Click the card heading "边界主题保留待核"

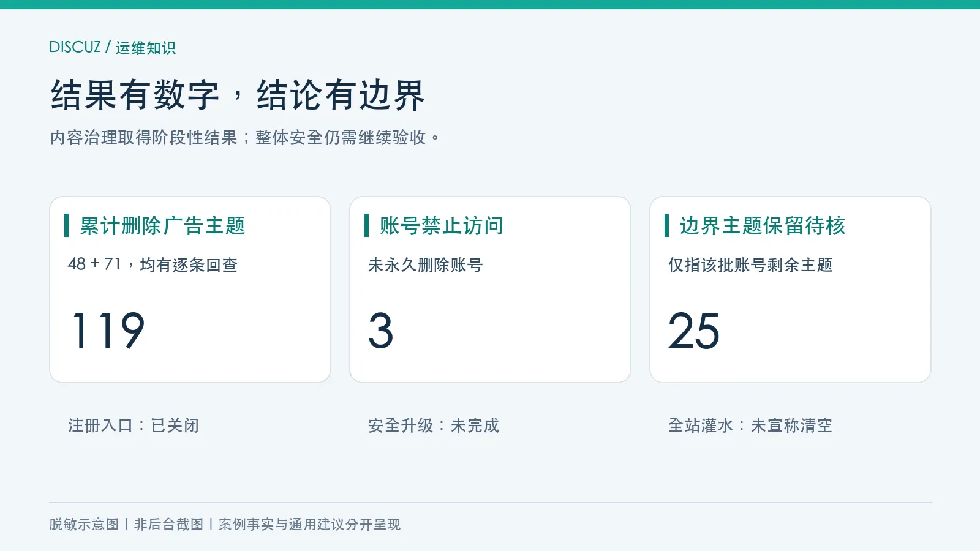(x=763, y=226)
